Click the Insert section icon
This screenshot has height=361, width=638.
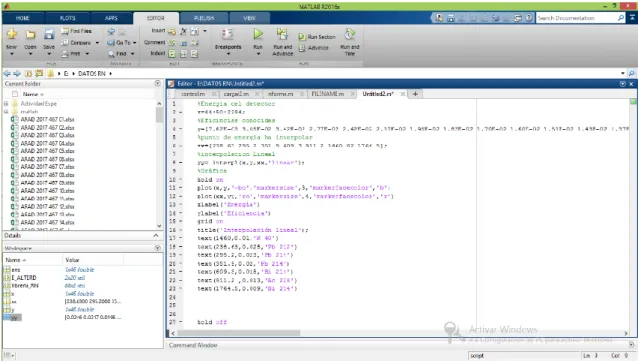point(172,31)
